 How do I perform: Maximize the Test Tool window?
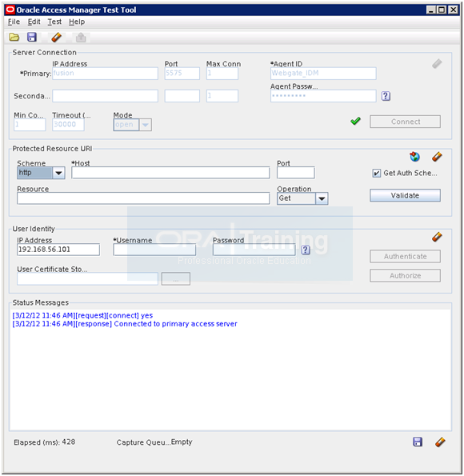tap(442, 10)
